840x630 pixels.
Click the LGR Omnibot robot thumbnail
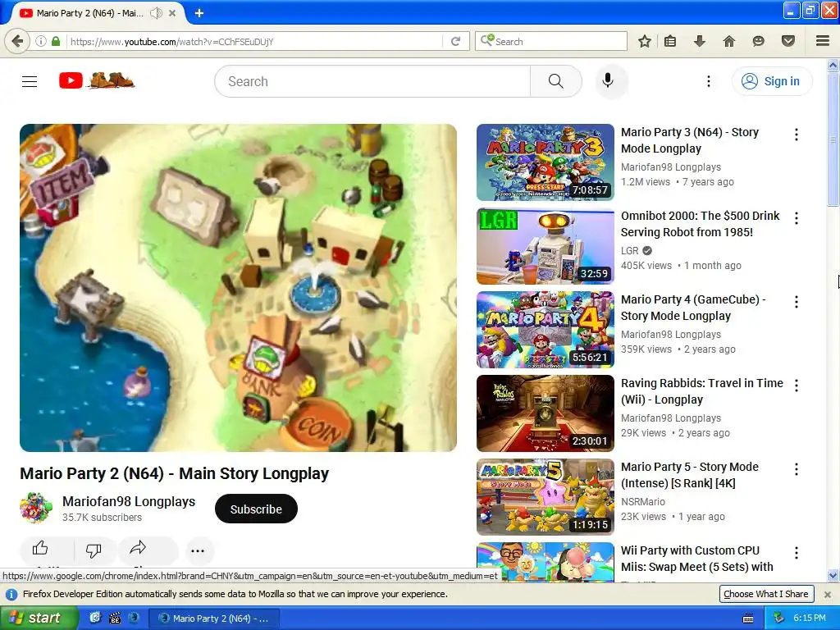click(546, 246)
